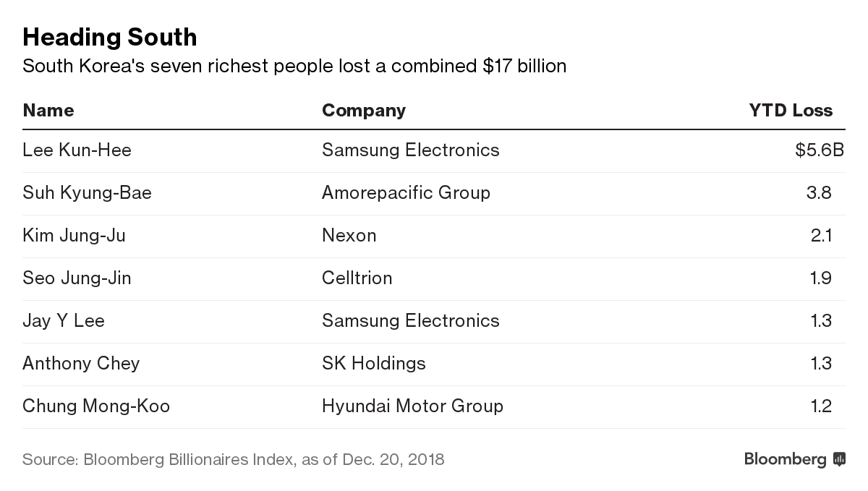Click the Heading South title
Image resolution: width=868 pixels, height=491 pixels.
[x=110, y=36]
